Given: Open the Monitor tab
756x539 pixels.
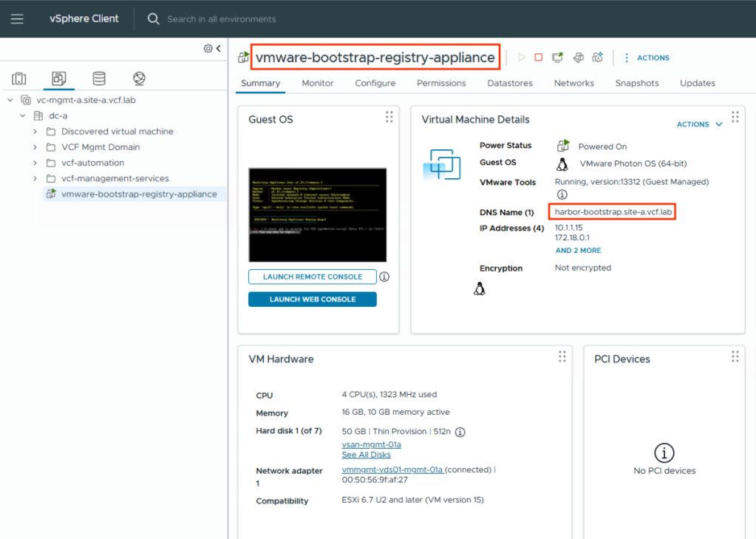Looking at the screenshot, I should pyautogui.click(x=317, y=83).
